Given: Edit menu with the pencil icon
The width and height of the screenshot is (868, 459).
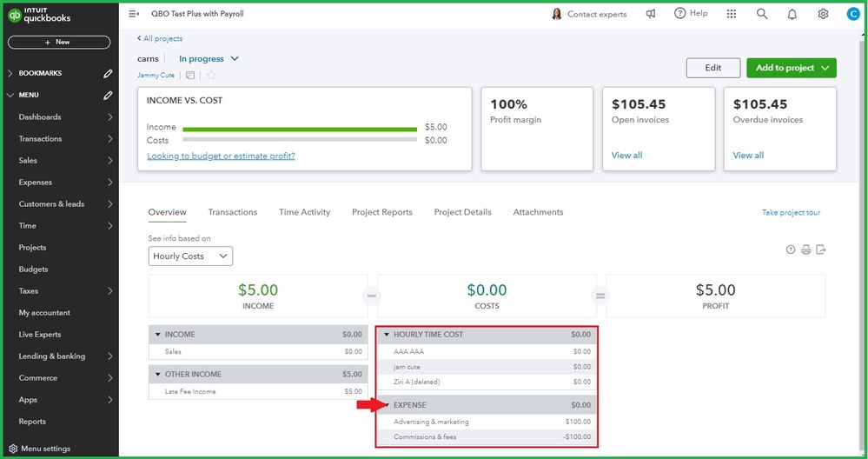Looking at the screenshot, I should [108, 96].
